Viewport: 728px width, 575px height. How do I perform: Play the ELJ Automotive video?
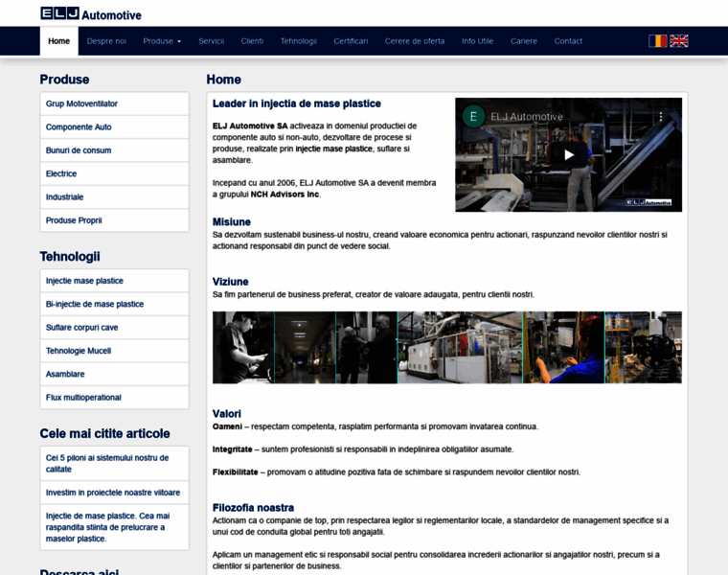click(x=569, y=154)
